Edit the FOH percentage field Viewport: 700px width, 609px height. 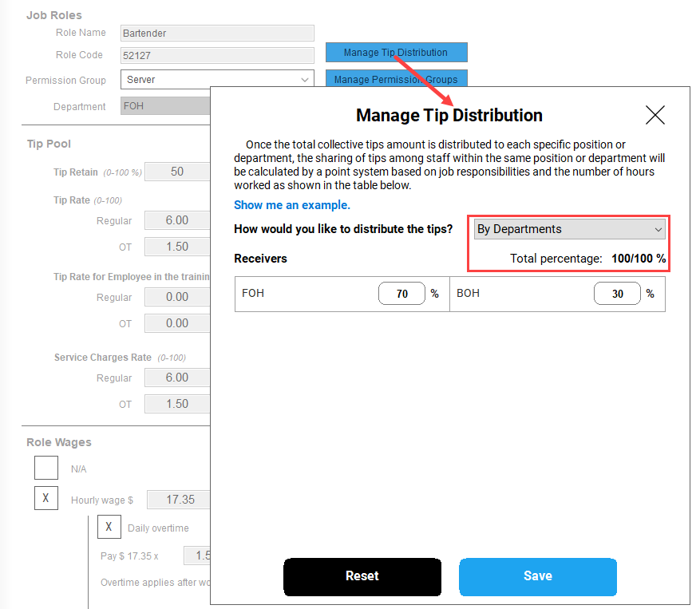point(401,293)
